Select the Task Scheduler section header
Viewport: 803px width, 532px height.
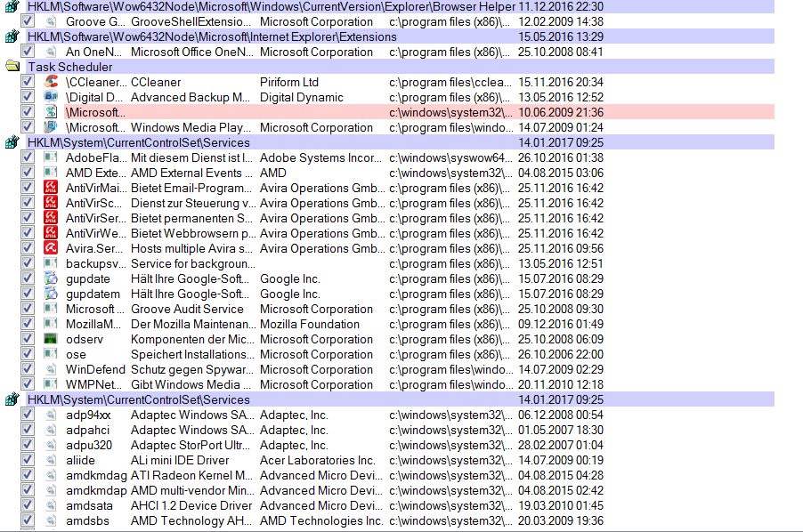click(x=401, y=67)
